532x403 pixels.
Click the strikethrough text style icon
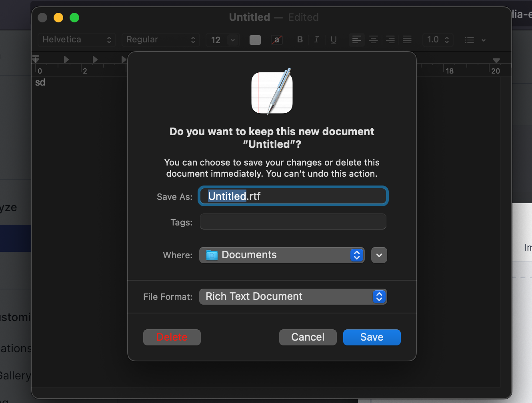(x=277, y=40)
